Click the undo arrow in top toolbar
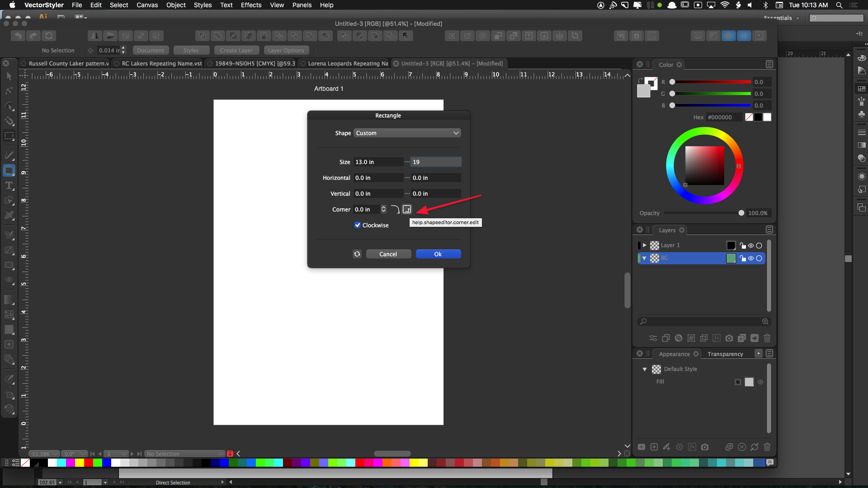 (18, 36)
